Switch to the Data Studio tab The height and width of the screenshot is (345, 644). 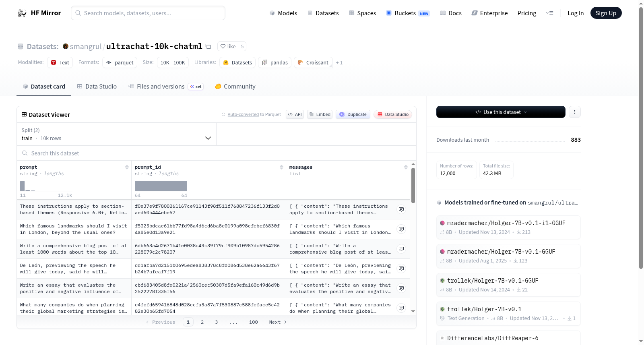click(x=97, y=87)
